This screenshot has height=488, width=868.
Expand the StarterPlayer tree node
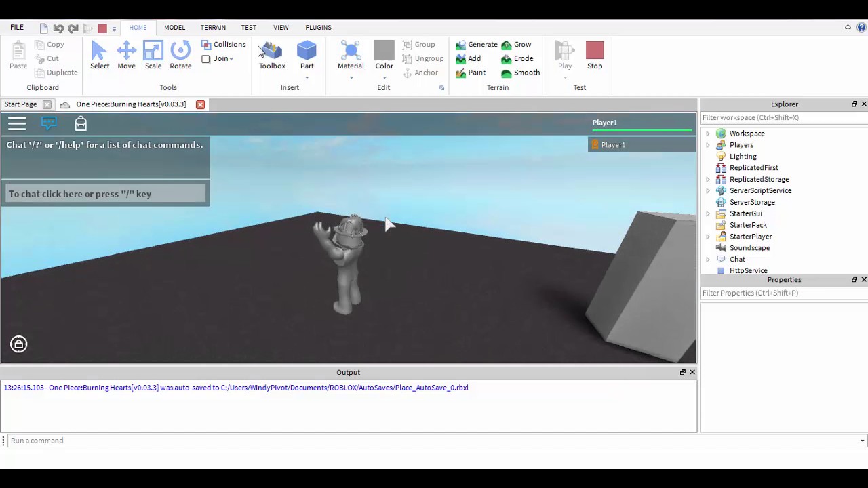pyautogui.click(x=708, y=237)
